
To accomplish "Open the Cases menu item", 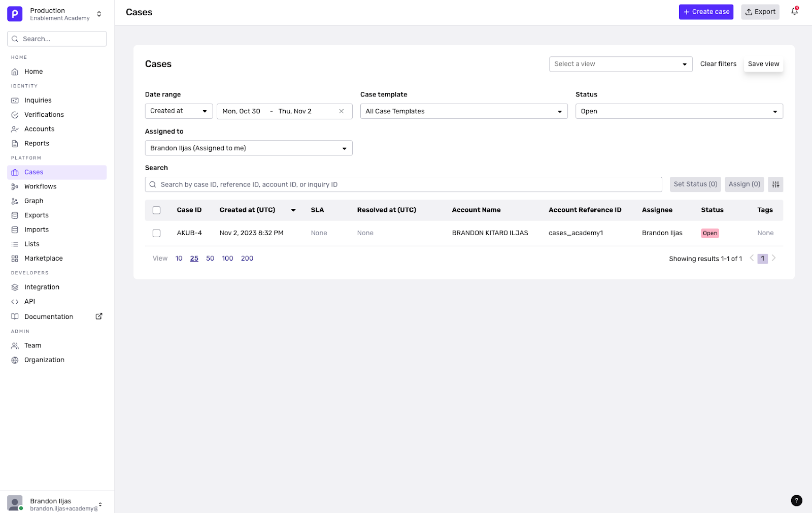I will (x=57, y=172).
